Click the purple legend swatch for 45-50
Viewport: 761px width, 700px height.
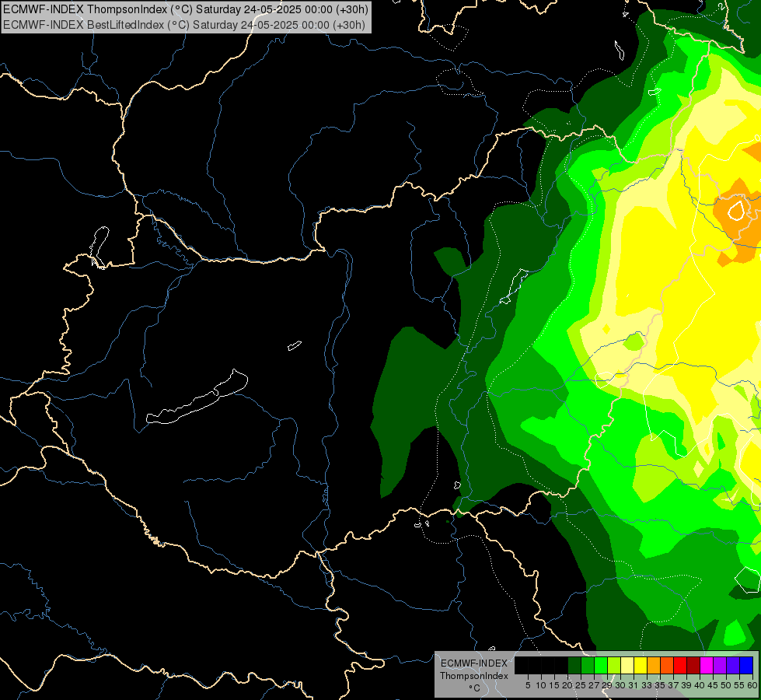click(x=720, y=665)
